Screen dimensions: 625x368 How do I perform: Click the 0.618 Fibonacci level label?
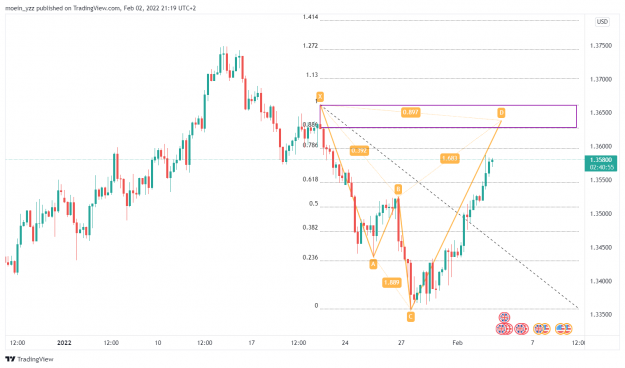(311, 180)
